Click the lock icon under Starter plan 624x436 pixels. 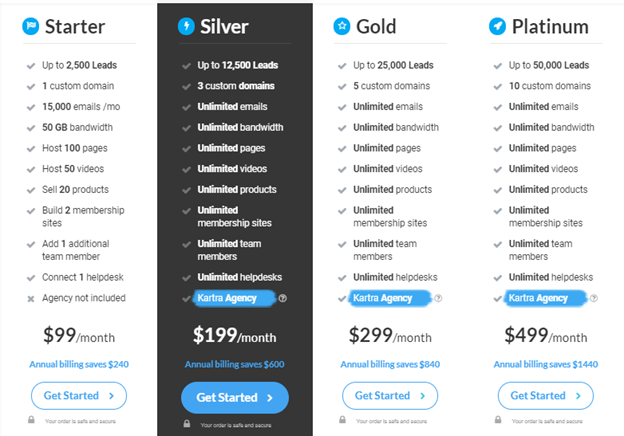click(31, 420)
